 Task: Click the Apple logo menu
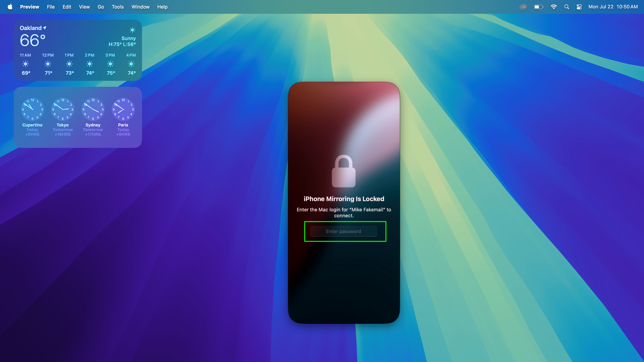click(x=10, y=7)
